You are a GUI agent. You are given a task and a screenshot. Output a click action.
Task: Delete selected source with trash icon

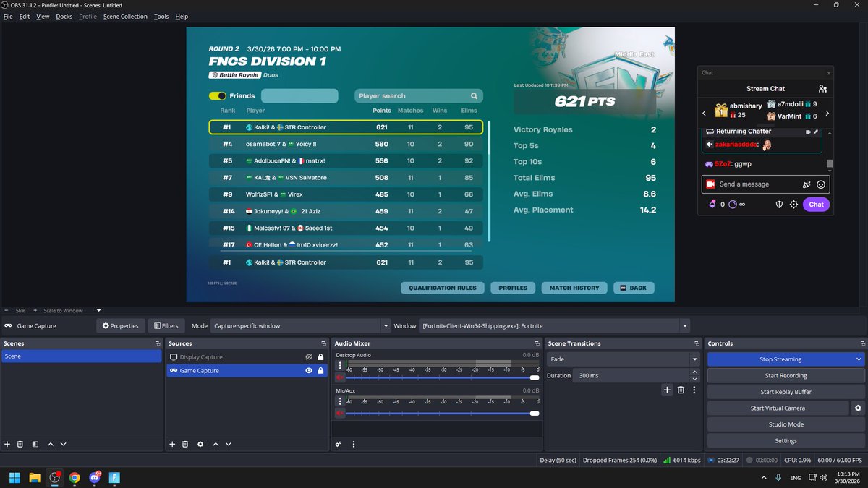click(185, 444)
